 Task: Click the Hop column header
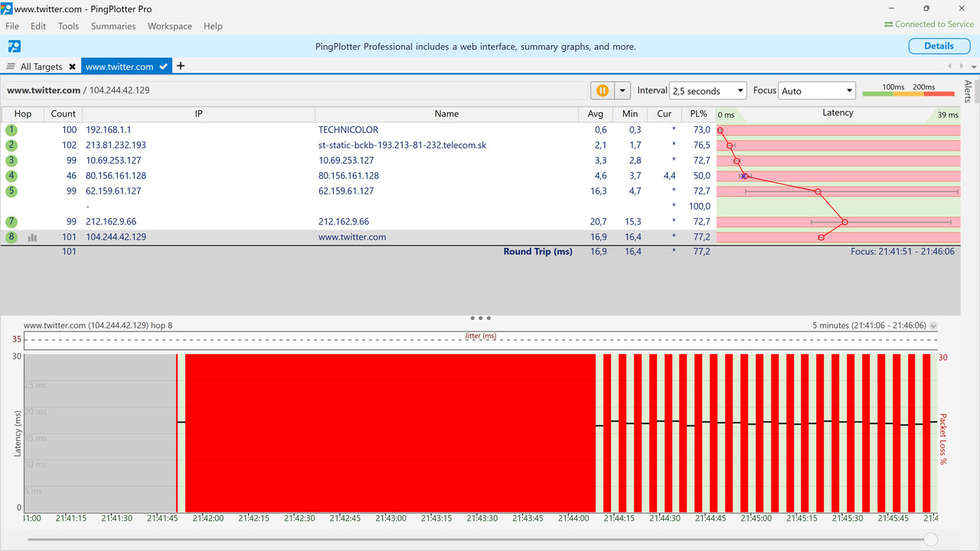click(x=23, y=113)
